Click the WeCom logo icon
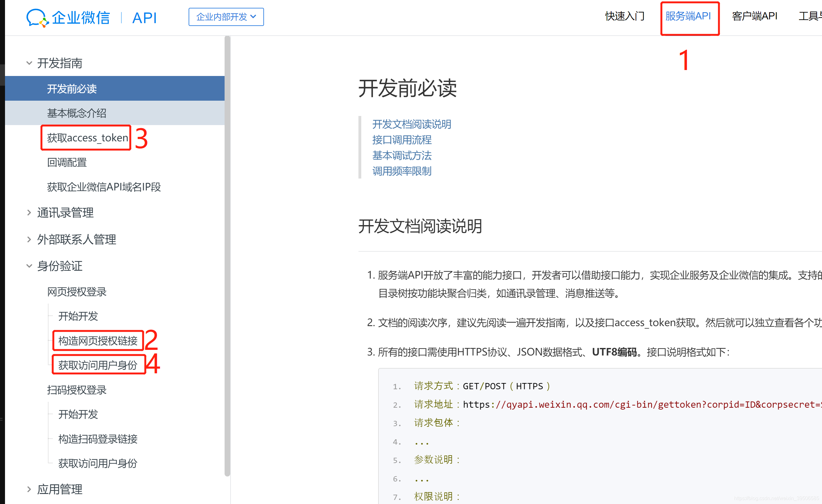The height and width of the screenshot is (504, 822). click(x=37, y=17)
